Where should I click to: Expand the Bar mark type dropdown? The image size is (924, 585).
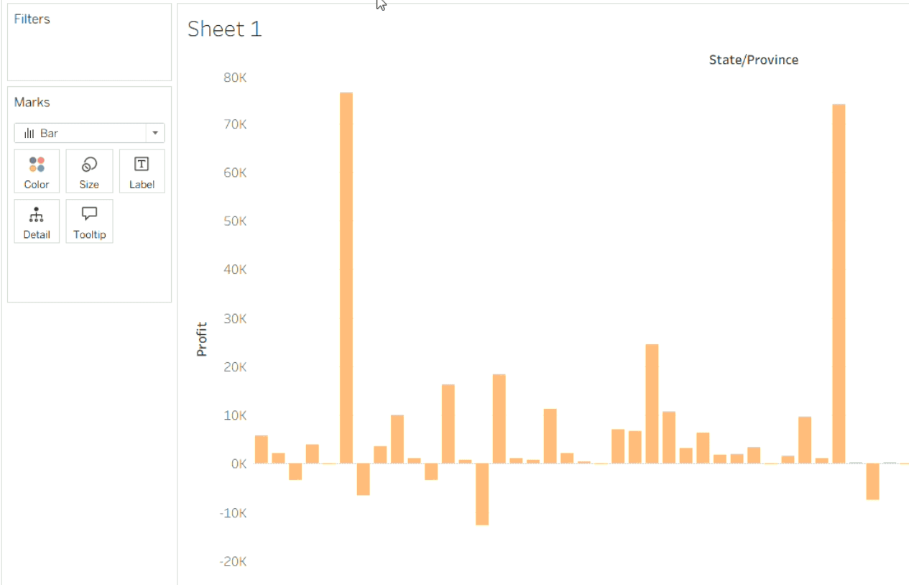coord(155,133)
